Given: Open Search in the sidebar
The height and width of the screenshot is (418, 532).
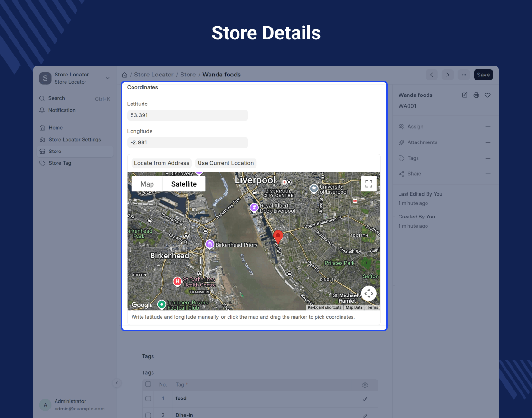Looking at the screenshot, I should (75, 98).
